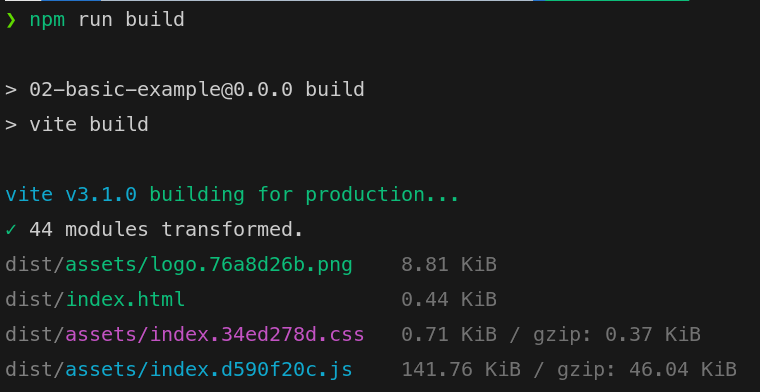Screen dimensions: 760x392
Task: Click the 'vite v3.1.0' version text
Action: tap(71, 194)
